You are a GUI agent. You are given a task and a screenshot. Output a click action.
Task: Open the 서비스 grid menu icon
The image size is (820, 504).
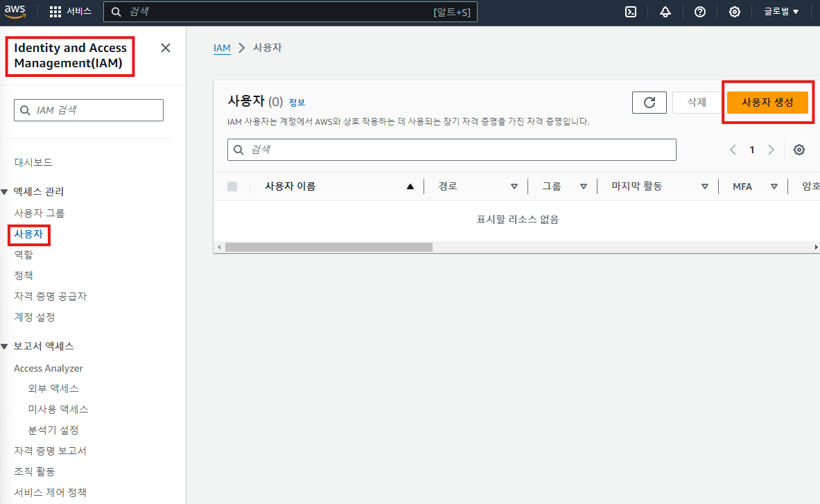55,12
